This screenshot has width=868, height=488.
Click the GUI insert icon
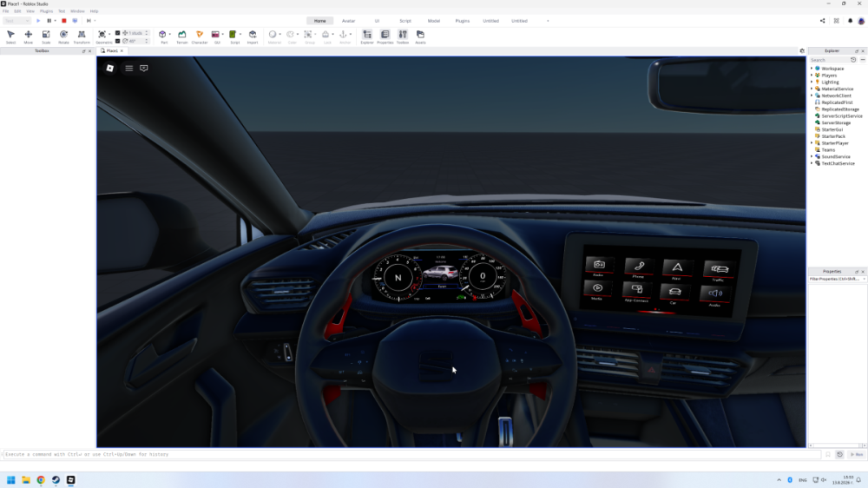click(215, 35)
